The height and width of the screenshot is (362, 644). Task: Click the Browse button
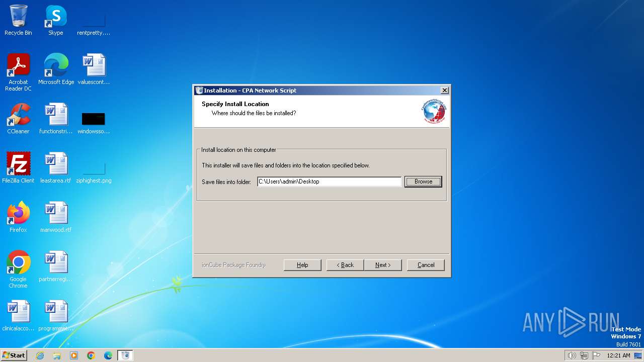pos(423,182)
